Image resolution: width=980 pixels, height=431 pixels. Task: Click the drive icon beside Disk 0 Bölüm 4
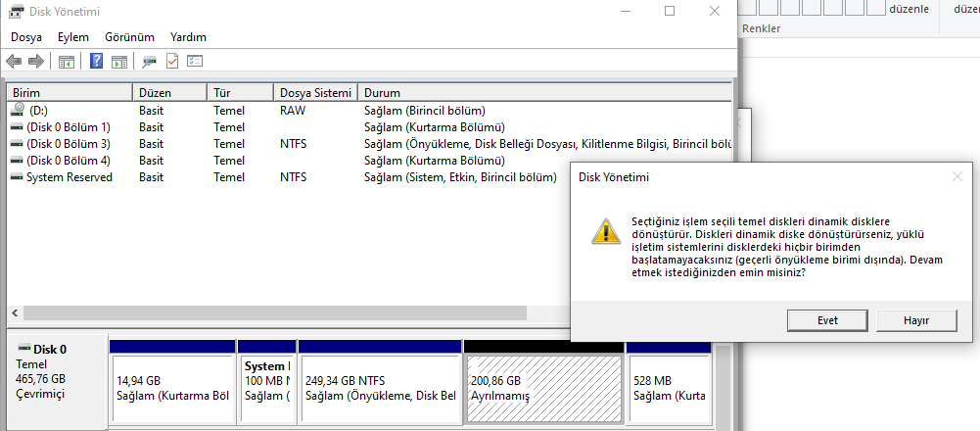coord(18,160)
